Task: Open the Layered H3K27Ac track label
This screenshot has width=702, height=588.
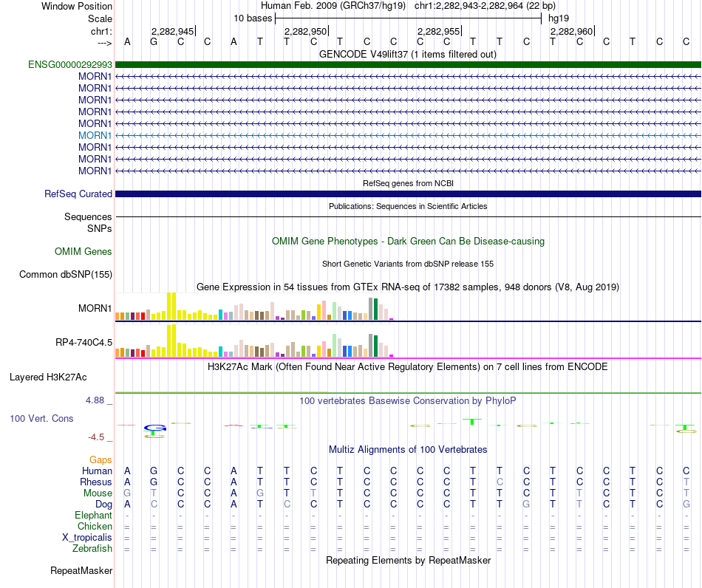Action: 48,377
